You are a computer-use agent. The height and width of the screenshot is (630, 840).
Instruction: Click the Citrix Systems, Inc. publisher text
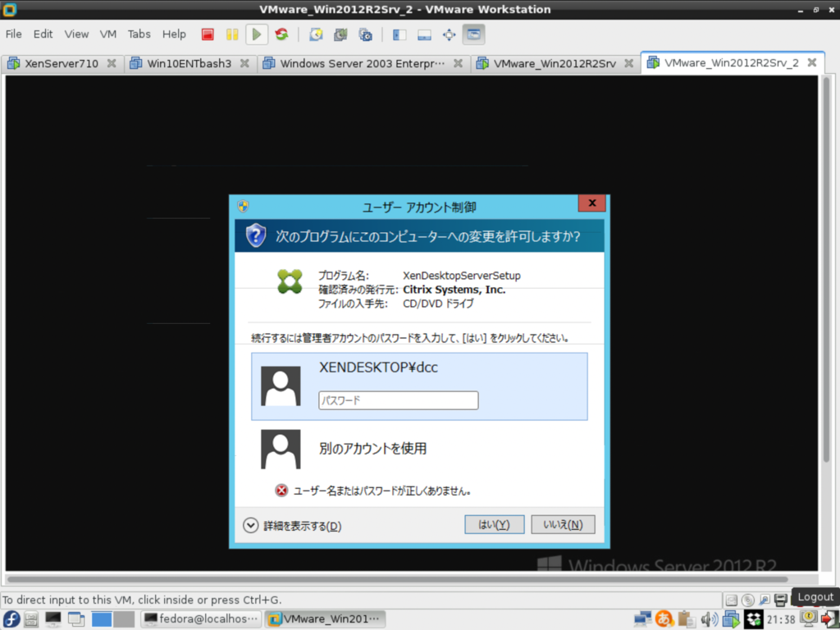(x=454, y=290)
